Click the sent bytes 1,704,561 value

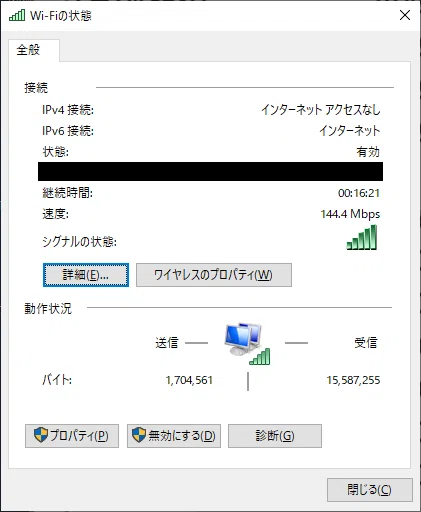(x=189, y=380)
